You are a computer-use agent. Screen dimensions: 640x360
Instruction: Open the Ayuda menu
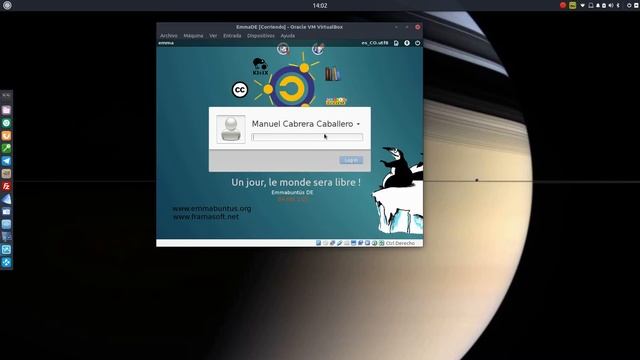point(287,36)
